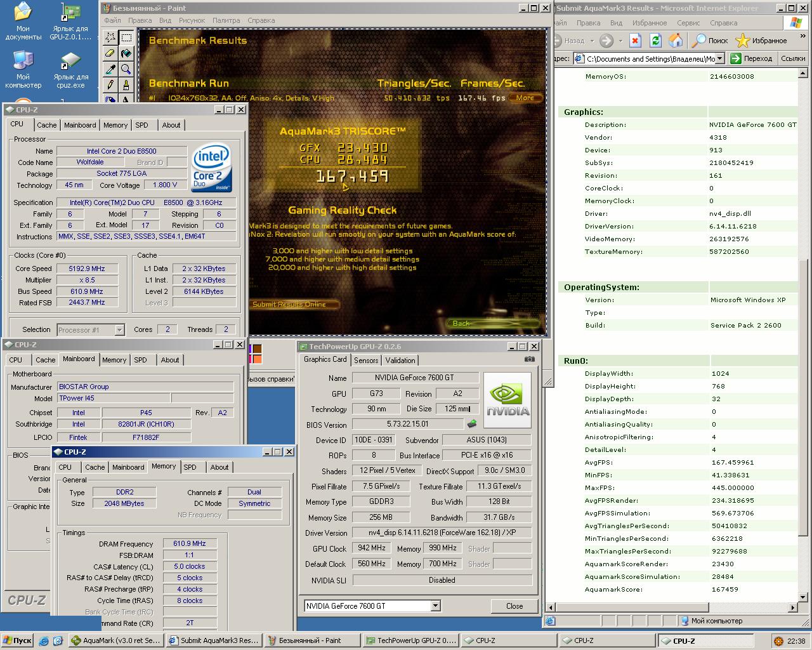The image size is (812, 650).
Task: Switch to the Validation tab in GPU-Z
Action: click(400, 360)
